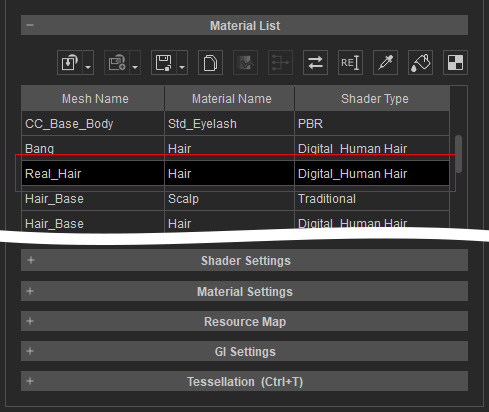Select the paint bucket tool

coord(420,63)
